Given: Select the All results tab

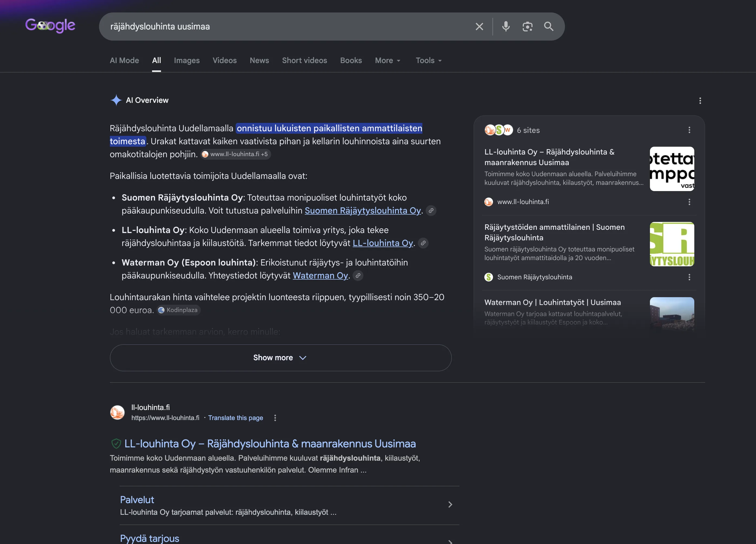Looking at the screenshot, I should tap(156, 61).
